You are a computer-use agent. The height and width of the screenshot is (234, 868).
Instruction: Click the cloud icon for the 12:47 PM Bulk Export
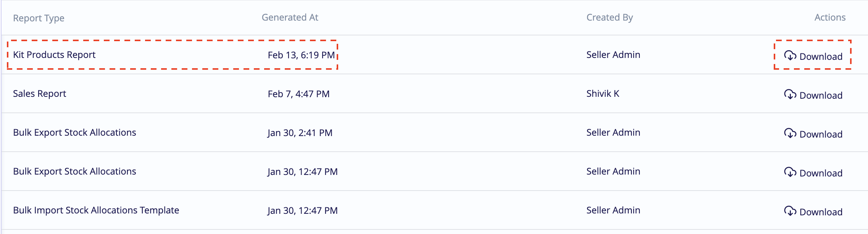click(x=790, y=172)
